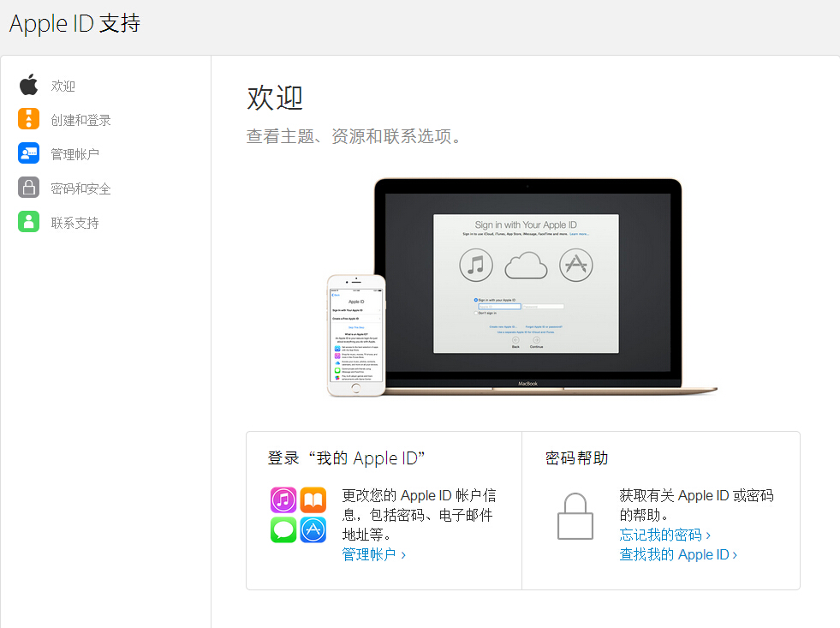Viewport: 840px width, 628px height.
Task: Click the blue 管理帐户 sidebar icon
Action: 28,153
